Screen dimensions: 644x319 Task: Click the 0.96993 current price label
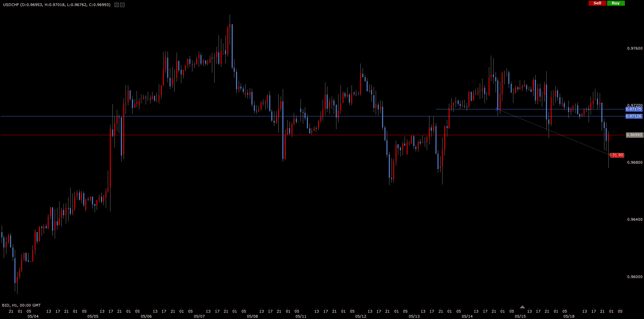pos(634,135)
